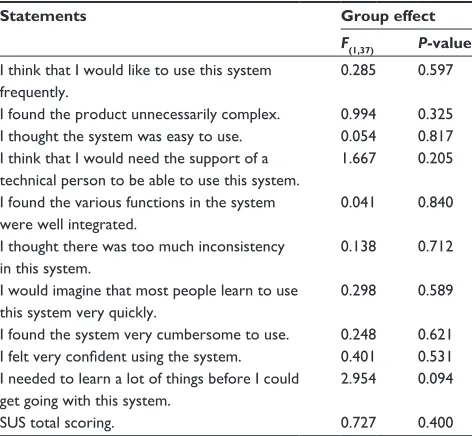The height and width of the screenshot is (436, 472).
Task: Click F value 2.954
Action: click(x=358, y=378)
